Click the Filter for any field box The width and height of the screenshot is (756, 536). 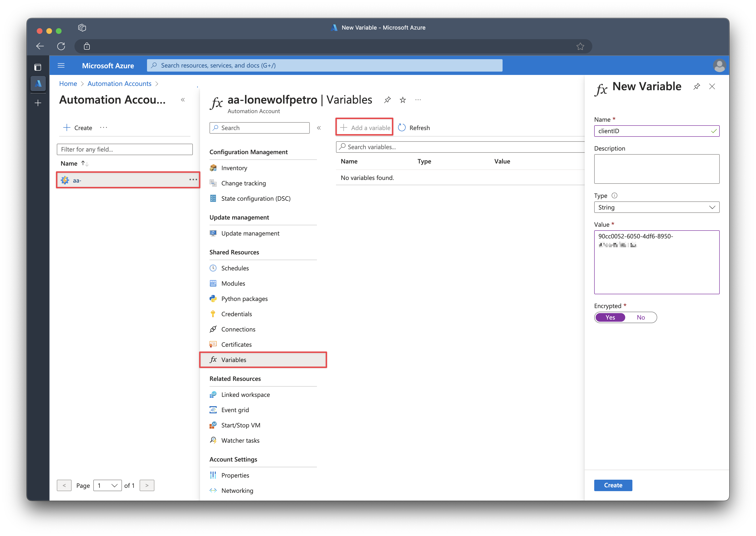(125, 149)
